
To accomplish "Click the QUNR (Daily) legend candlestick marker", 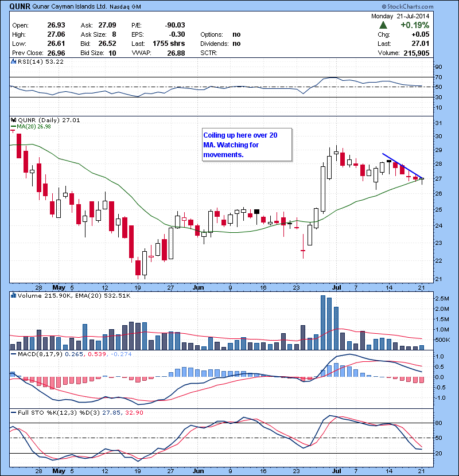I will (12, 120).
